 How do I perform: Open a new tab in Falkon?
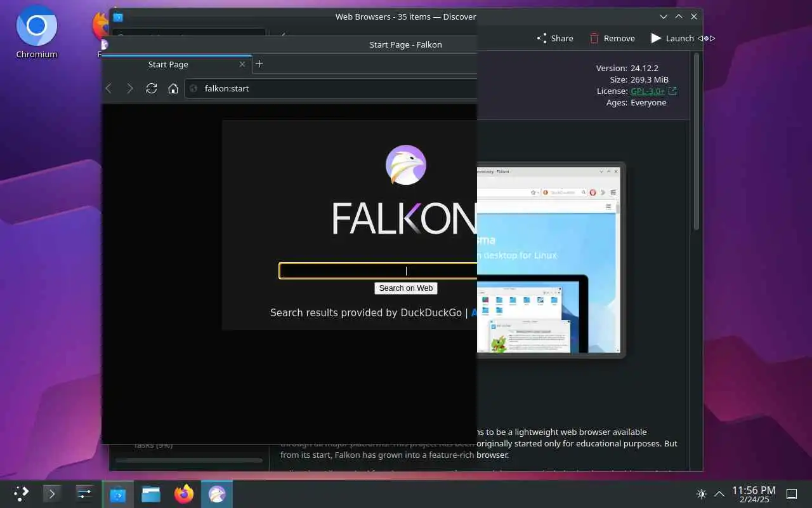coord(259,63)
